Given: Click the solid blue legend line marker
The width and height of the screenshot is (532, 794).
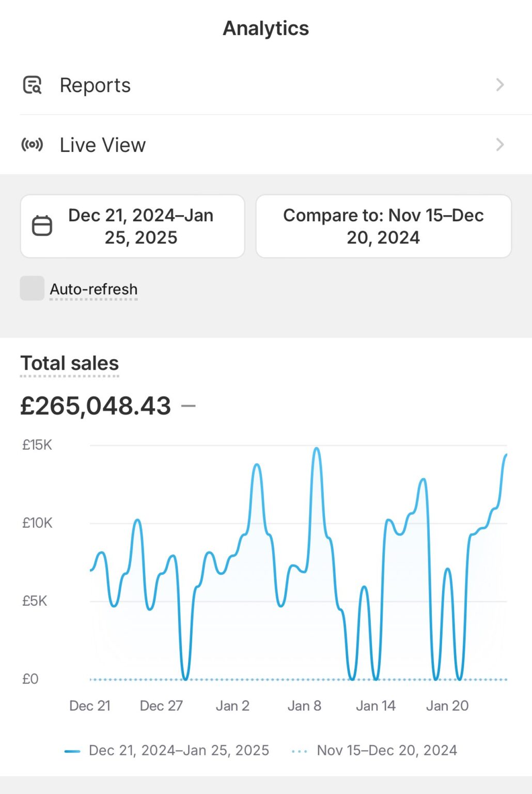Looking at the screenshot, I should click(72, 751).
